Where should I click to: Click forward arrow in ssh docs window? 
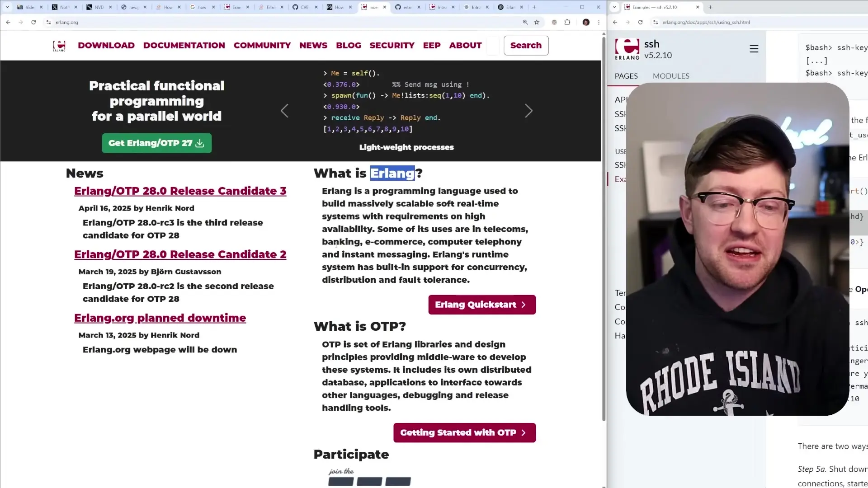click(x=628, y=22)
